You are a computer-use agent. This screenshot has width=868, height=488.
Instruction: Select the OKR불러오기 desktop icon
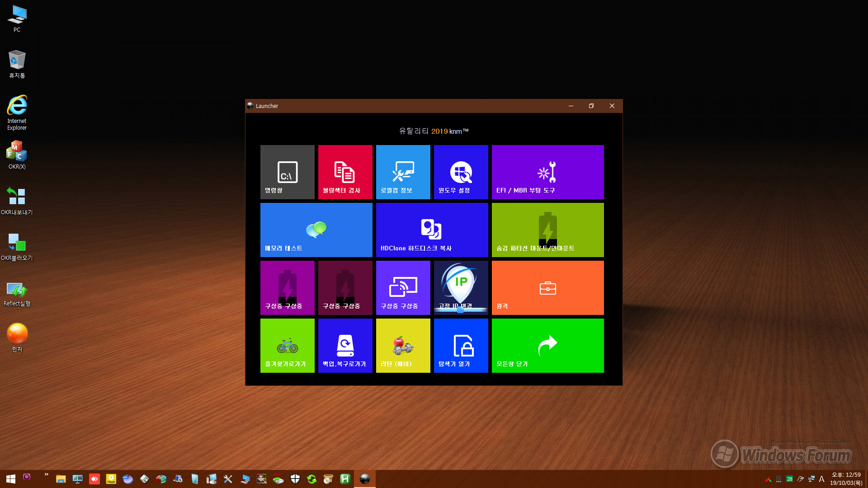[x=17, y=247]
